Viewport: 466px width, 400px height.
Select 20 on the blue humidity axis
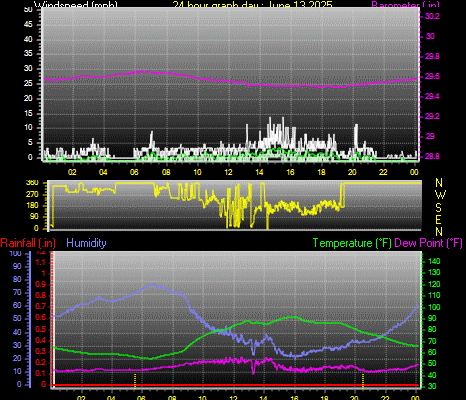click(x=17, y=358)
